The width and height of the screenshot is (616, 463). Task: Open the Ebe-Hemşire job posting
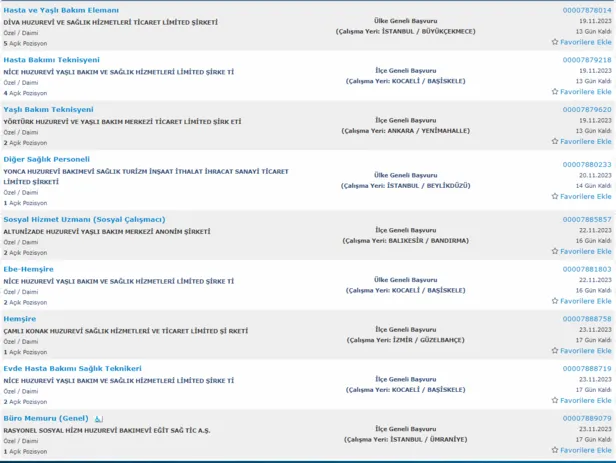click(x=29, y=269)
